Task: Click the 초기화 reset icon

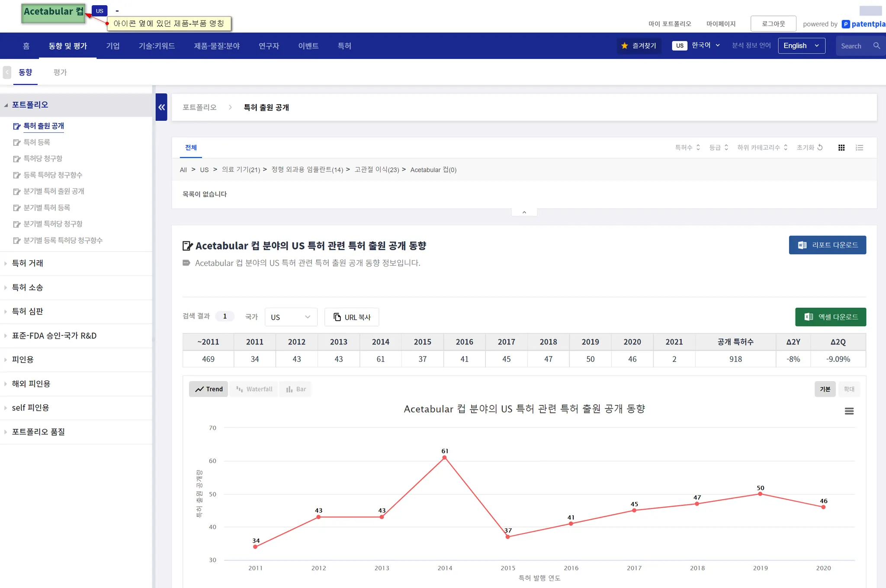Action: tap(820, 148)
